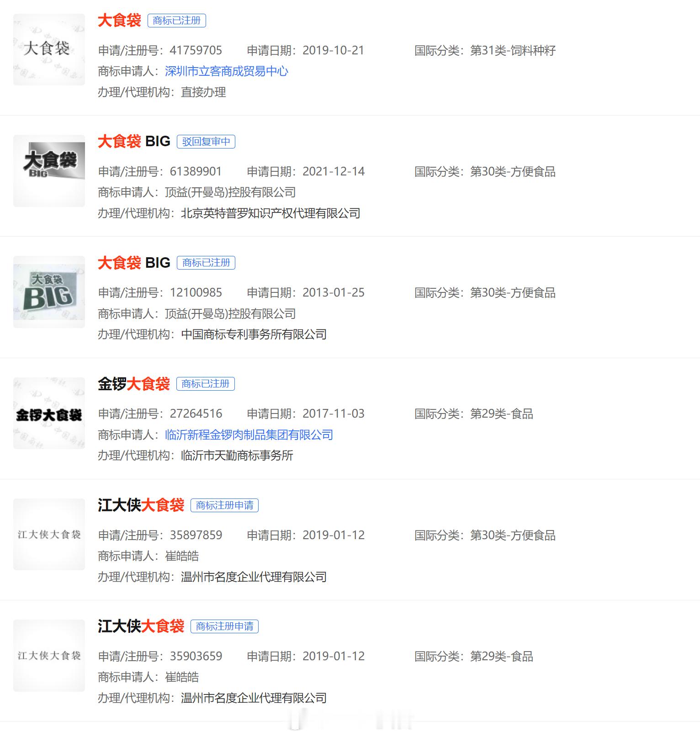Open the 江大侠大食袋 thumbnail for 35897859

(49, 534)
